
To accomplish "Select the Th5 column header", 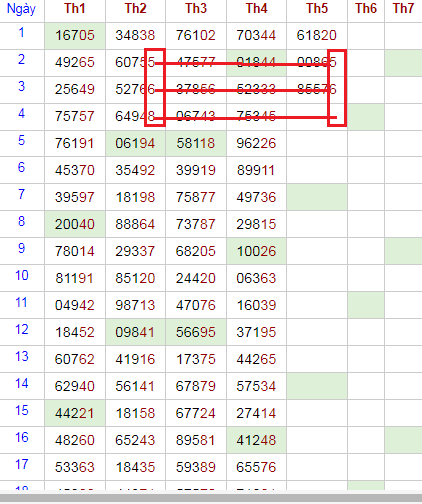I will pos(317,9).
